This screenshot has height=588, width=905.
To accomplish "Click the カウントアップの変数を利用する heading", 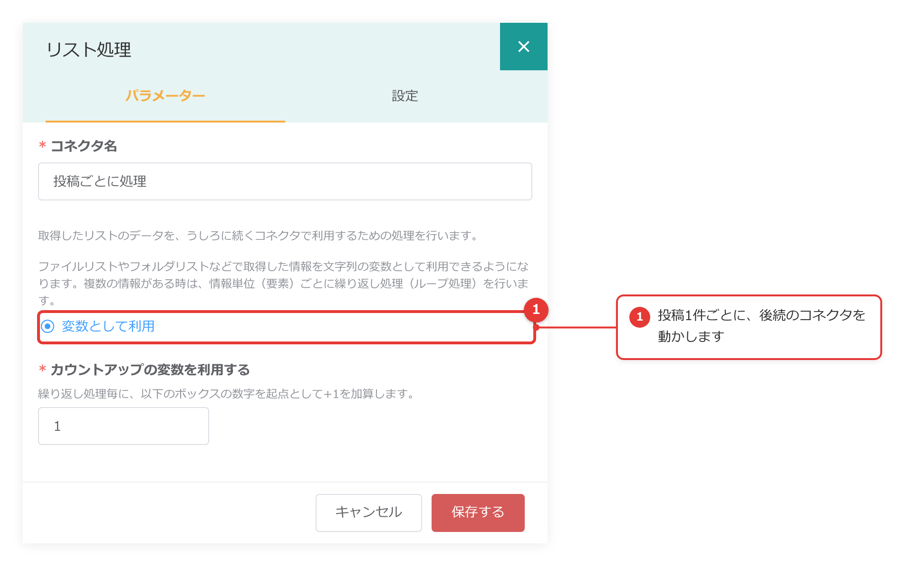I will pos(150,370).
